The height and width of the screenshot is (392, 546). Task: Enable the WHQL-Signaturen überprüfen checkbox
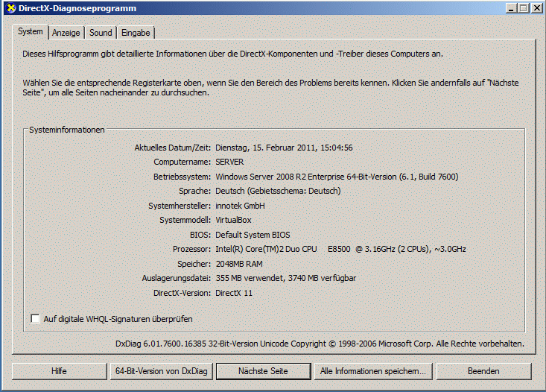pyautogui.click(x=35, y=318)
